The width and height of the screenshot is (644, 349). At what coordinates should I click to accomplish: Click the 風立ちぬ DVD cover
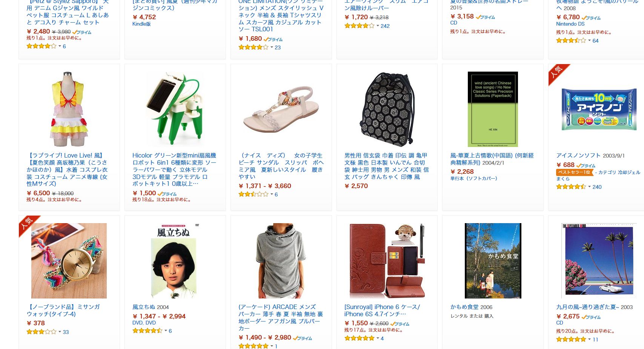coord(175,261)
